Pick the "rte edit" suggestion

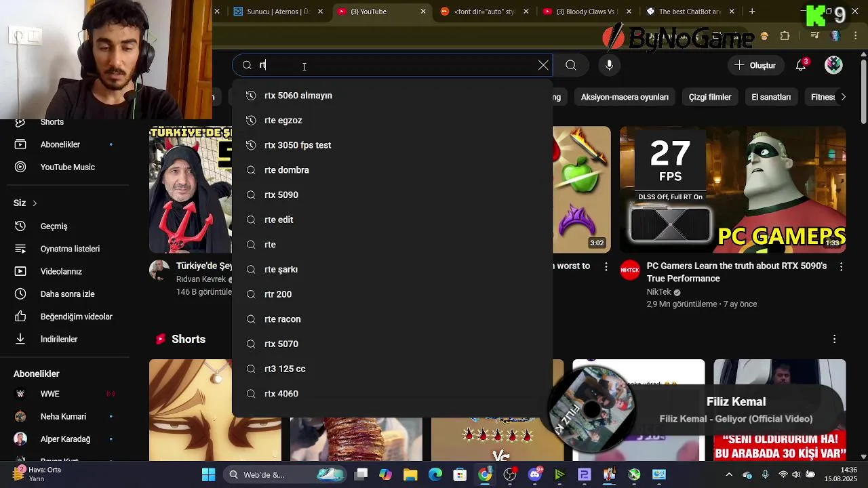click(x=392, y=220)
